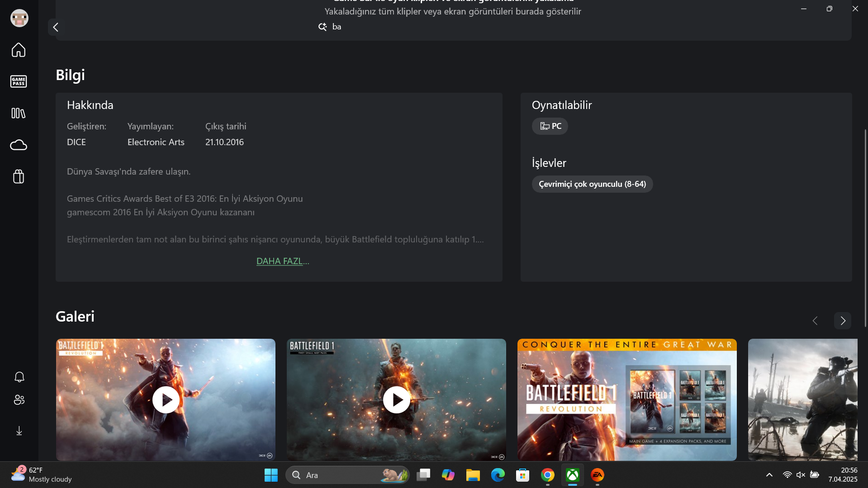The image size is (868, 488).
Task: Open Wi-Fi network settings in tray
Action: pyautogui.click(x=787, y=475)
